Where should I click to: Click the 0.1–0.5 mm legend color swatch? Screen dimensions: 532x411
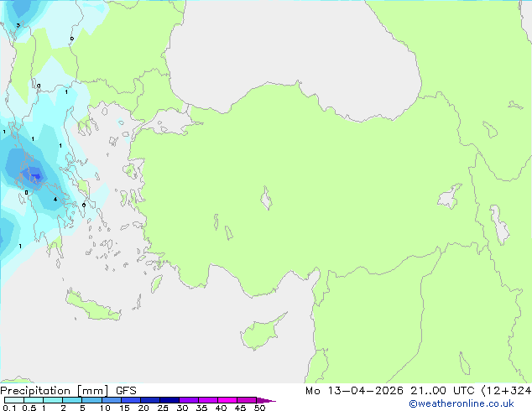click(x=14, y=400)
